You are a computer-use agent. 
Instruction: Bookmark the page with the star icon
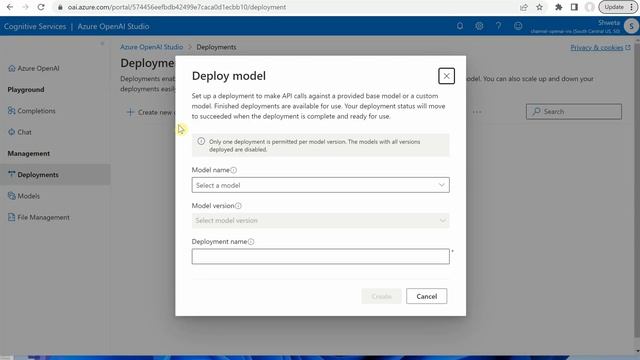click(x=540, y=7)
